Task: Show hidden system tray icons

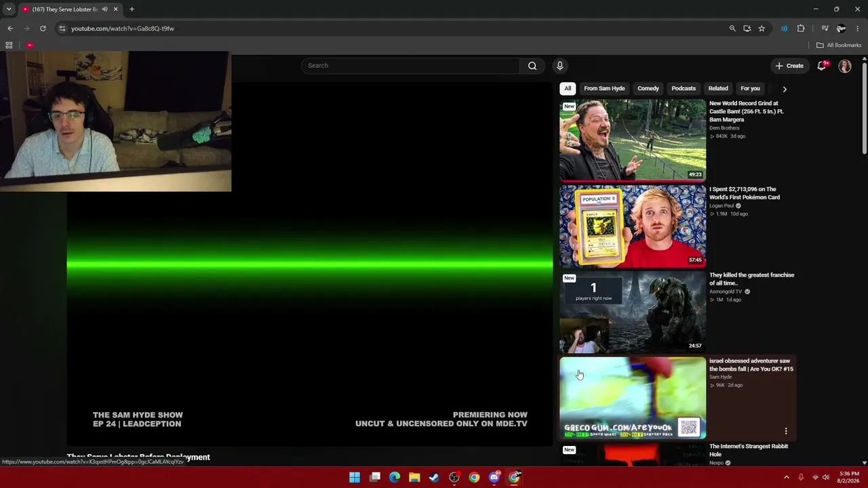Action: click(x=787, y=477)
